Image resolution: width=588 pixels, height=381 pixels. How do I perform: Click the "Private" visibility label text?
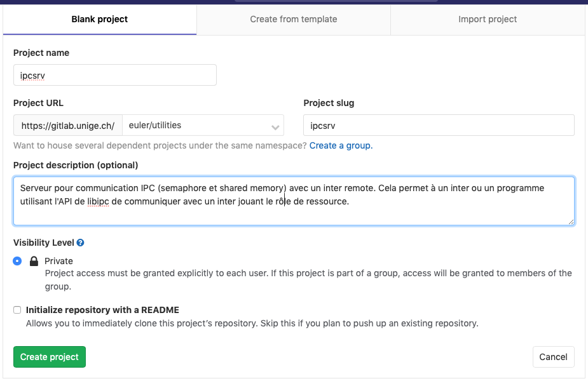58,261
